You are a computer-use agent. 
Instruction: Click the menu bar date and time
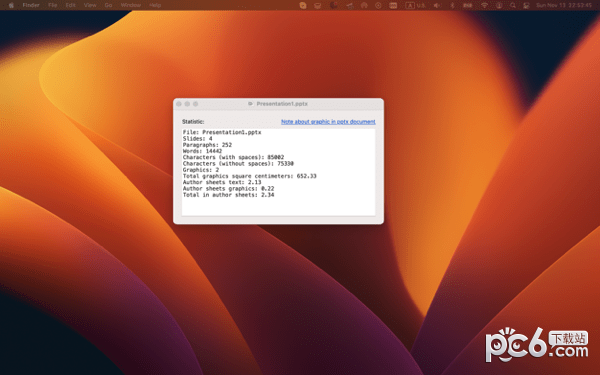564,5
